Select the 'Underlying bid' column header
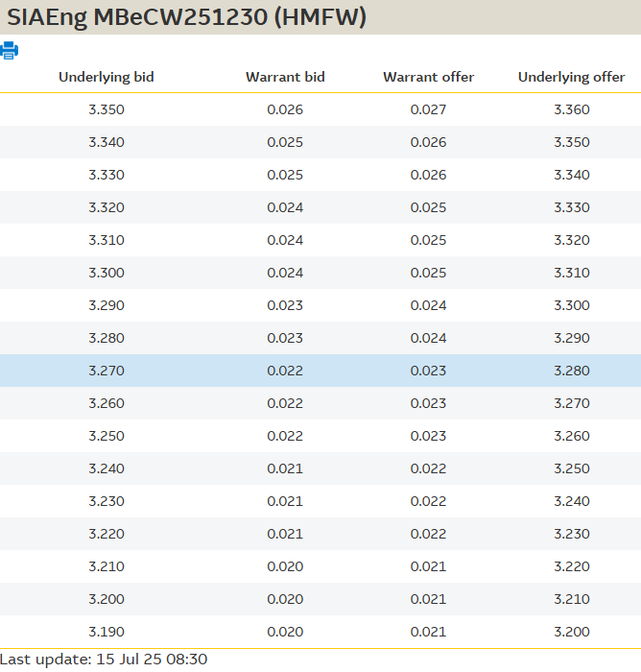The height and width of the screenshot is (672, 641). [x=107, y=77]
